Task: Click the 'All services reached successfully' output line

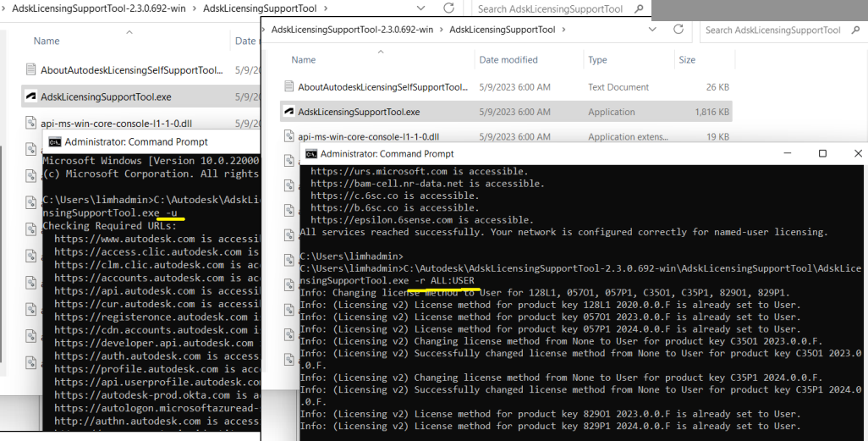Action: pyautogui.click(x=563, y=232)
